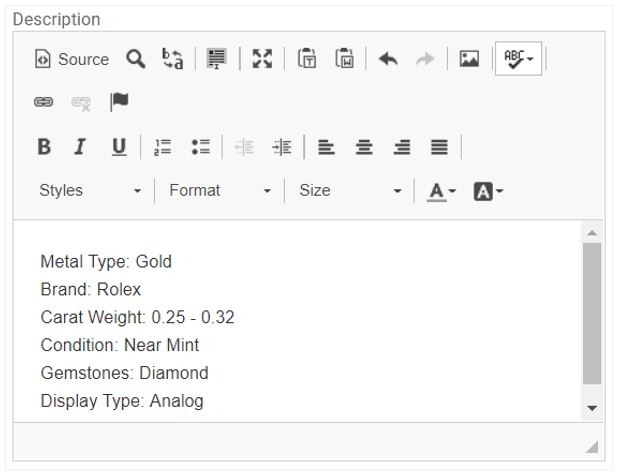Click the scrollbar down arrow
The width and height of the screenshot is (618, 475).
[x=592, y=408]
